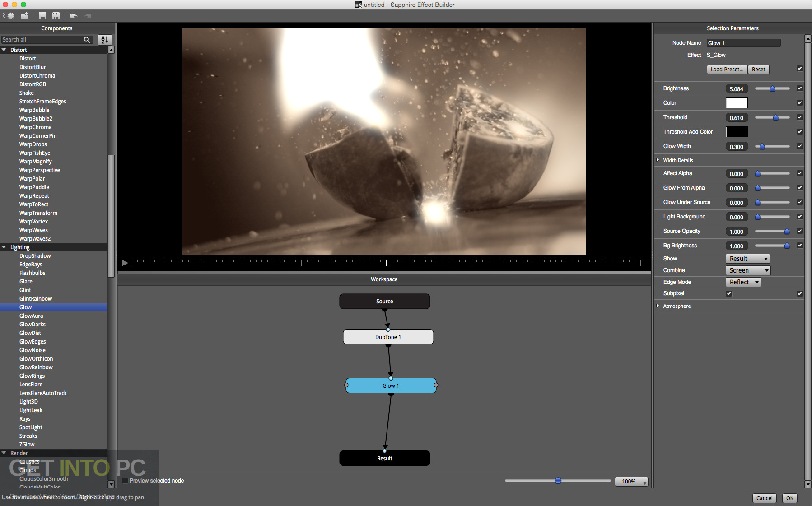Viewport: 812px width, 506px height.
Task: Click the Glow Width slider handle
Action: [x=762, y=146]
